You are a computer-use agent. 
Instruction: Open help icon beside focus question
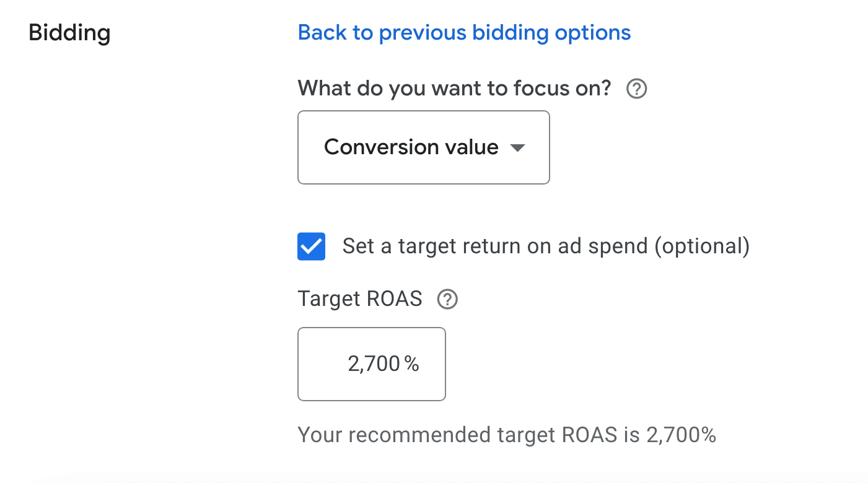(x=637, y=90)
